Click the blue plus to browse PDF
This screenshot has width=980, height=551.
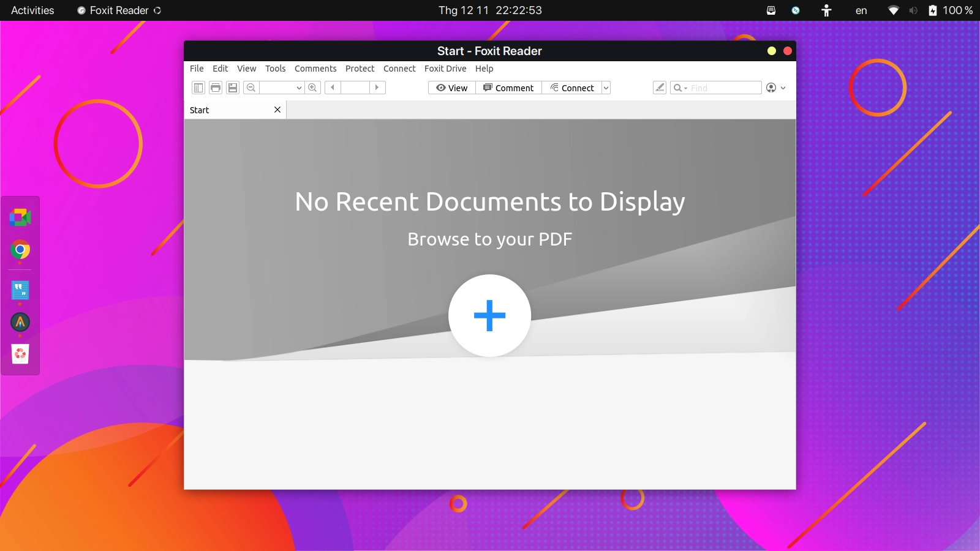coord(489,315)
